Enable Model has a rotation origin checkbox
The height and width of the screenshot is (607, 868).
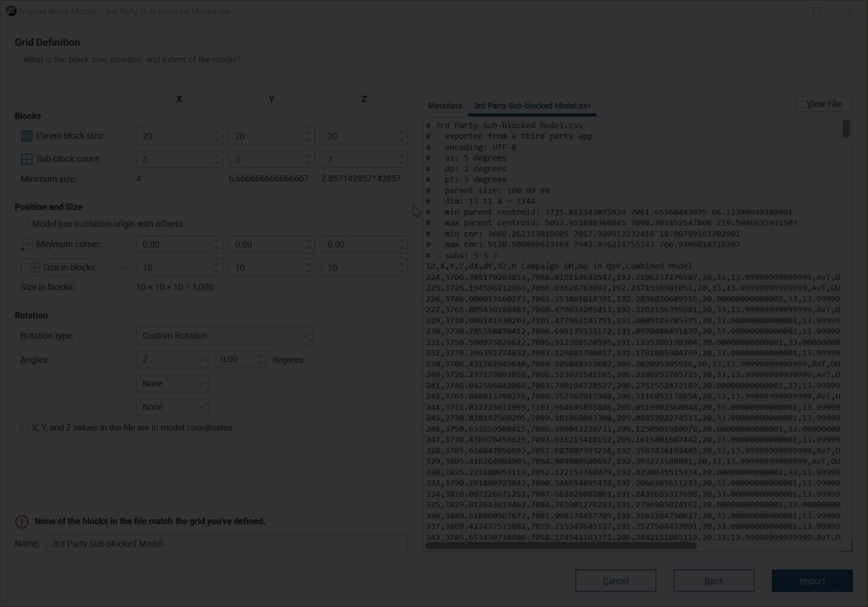25,224
